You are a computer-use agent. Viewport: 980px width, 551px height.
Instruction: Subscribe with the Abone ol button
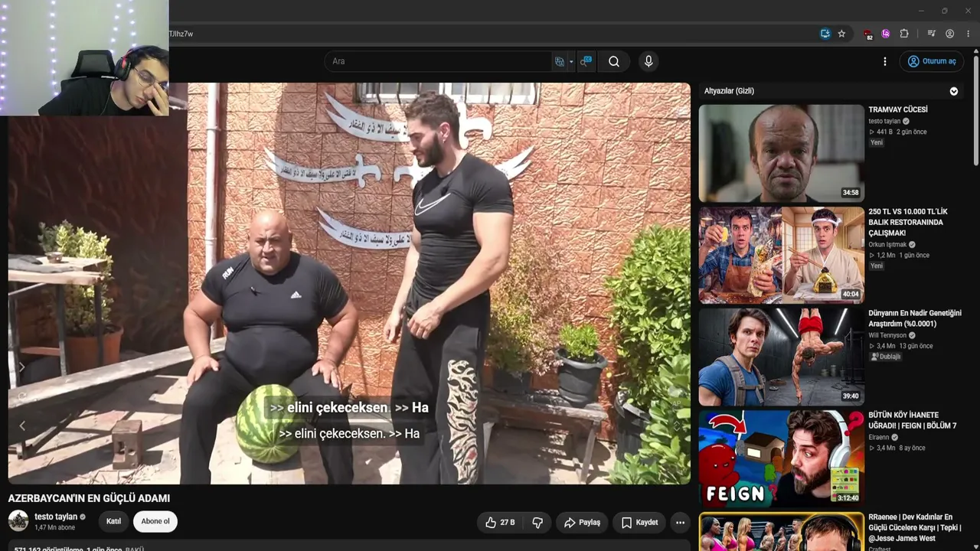pos(155,521)
